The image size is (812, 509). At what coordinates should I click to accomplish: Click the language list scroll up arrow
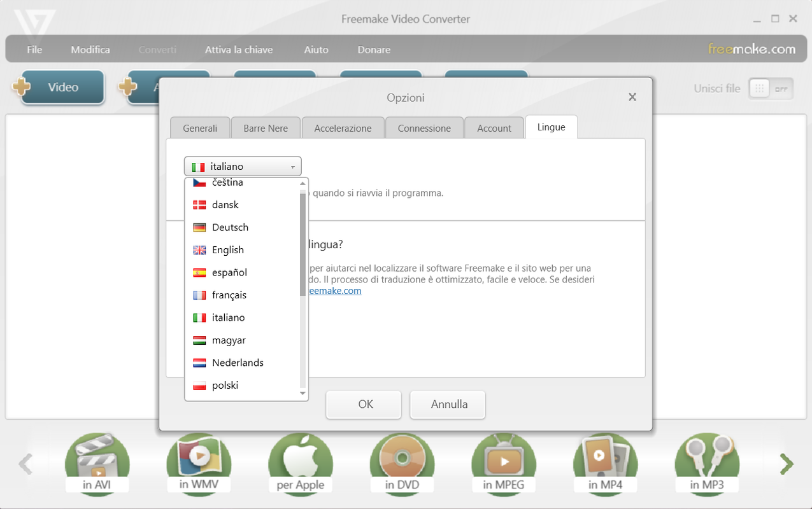click(303, 184)
